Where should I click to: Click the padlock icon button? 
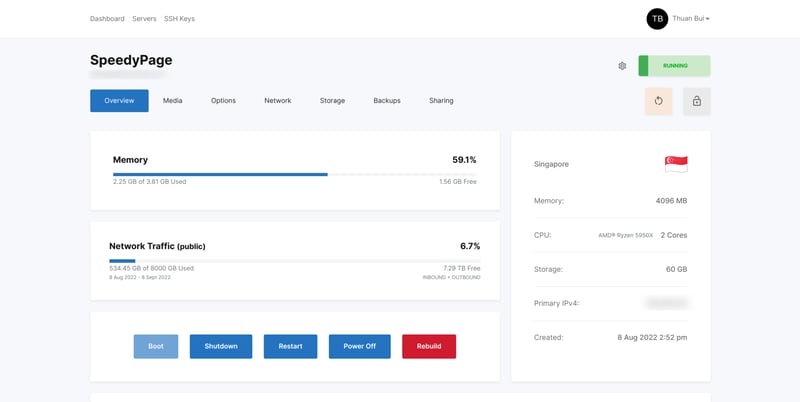tap(696, 101)
